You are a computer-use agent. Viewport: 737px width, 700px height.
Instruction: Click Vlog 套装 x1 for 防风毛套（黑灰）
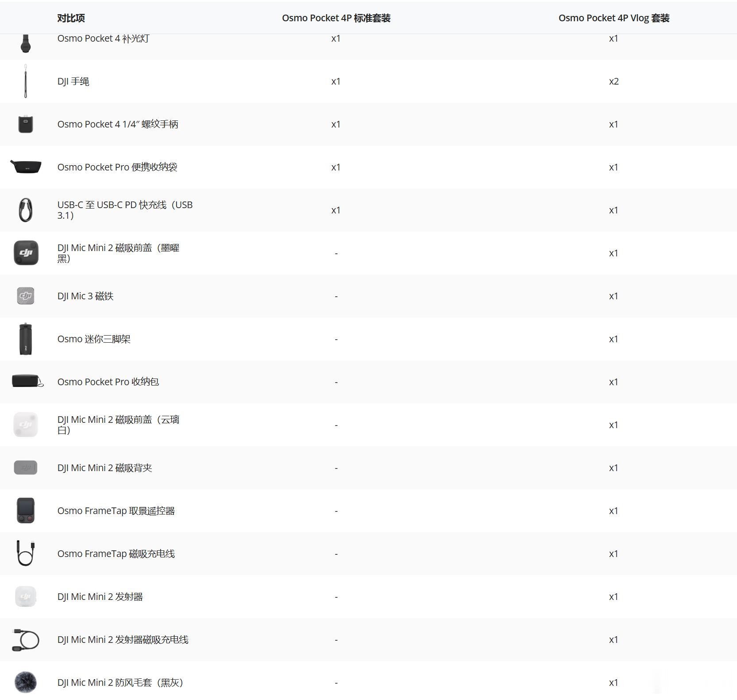614,683
